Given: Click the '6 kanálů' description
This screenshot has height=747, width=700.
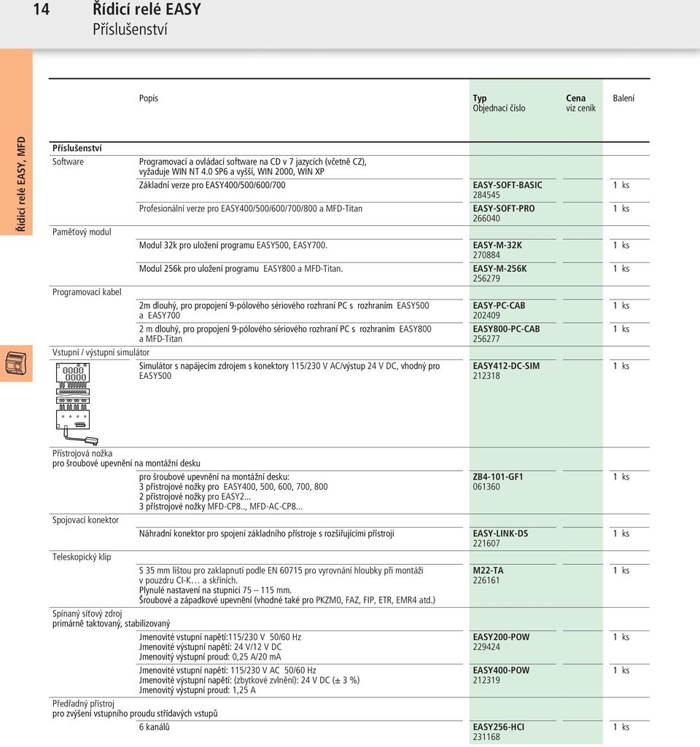Looking at the screenshot, I should point(155,727).
